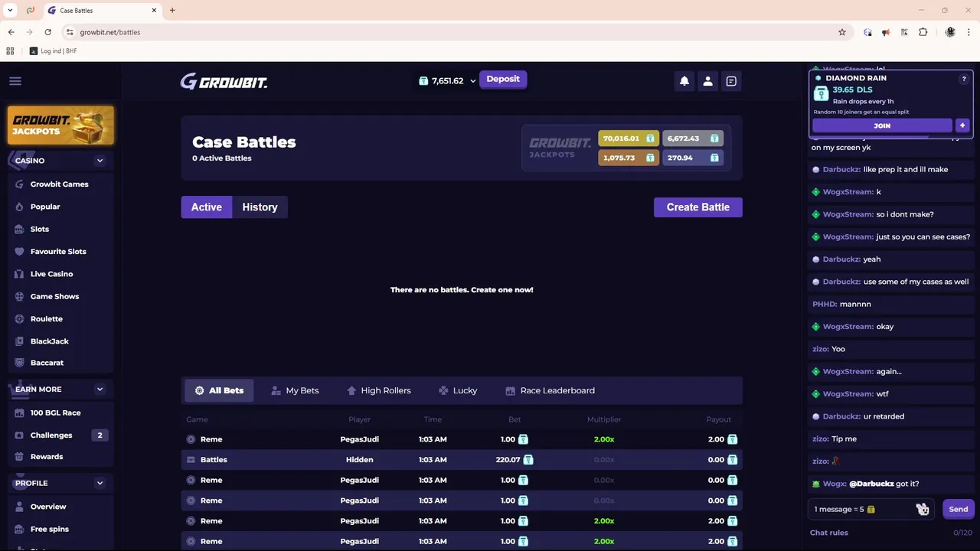The height and width of the screenshot is (551, 980).
Task: Bookmark this page with star icon
Action: (x=842, y=32)
